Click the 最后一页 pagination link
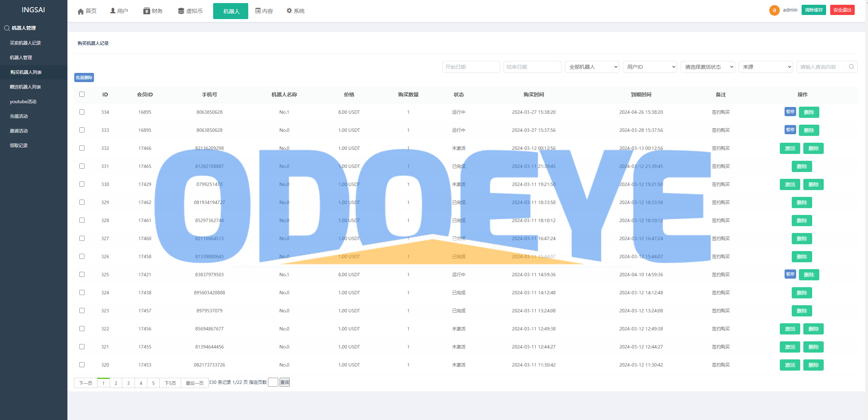 pyautogui.click(x=194, y=383)
